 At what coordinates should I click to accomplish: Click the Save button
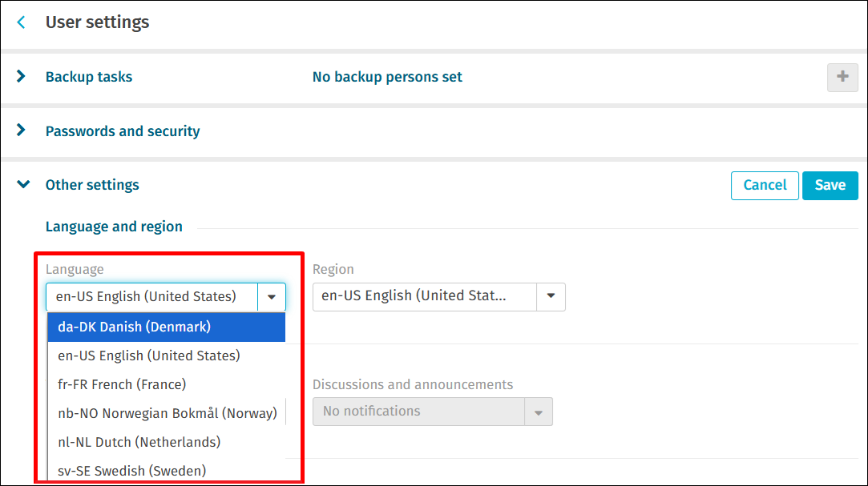click(x=830, y=185)
